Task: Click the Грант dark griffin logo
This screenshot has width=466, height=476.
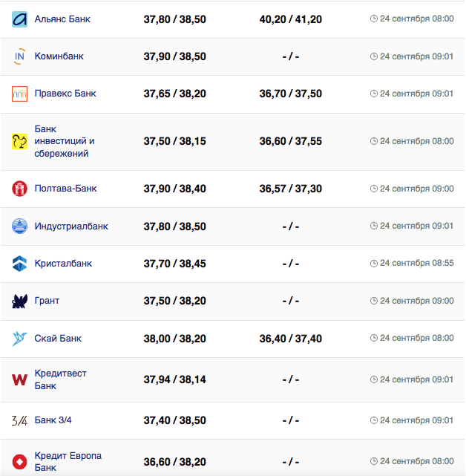Action: pyautogui.click(x=20, y=301)
